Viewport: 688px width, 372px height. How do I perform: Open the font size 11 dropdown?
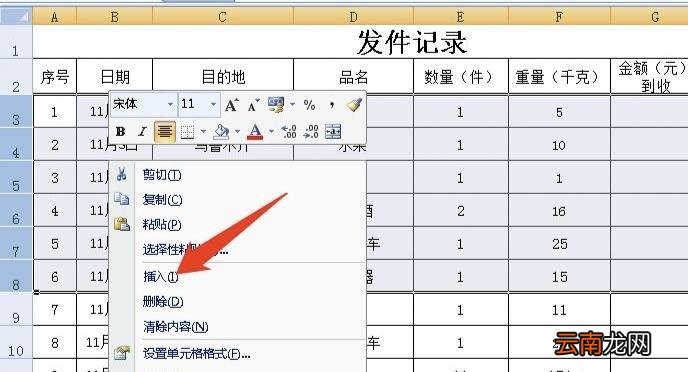point(213,105)
